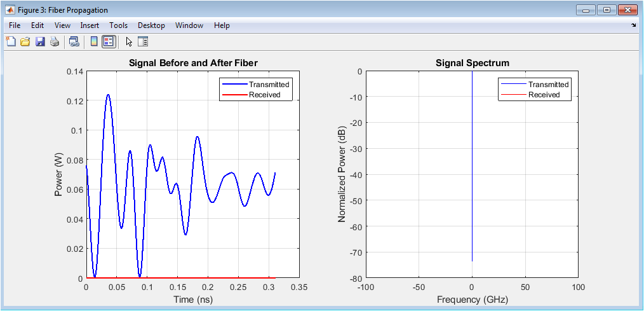This screenshot has height=311, width=644.
Task: Toggle the Insert Colorbar button
Action: [x=93, y=42]
